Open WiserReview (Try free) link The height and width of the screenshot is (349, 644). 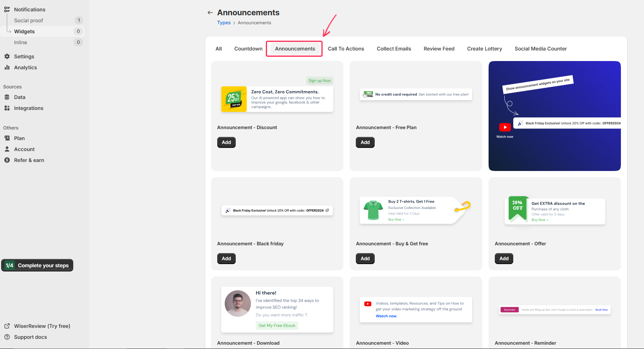pyautogui.click(x=42, y=326)
